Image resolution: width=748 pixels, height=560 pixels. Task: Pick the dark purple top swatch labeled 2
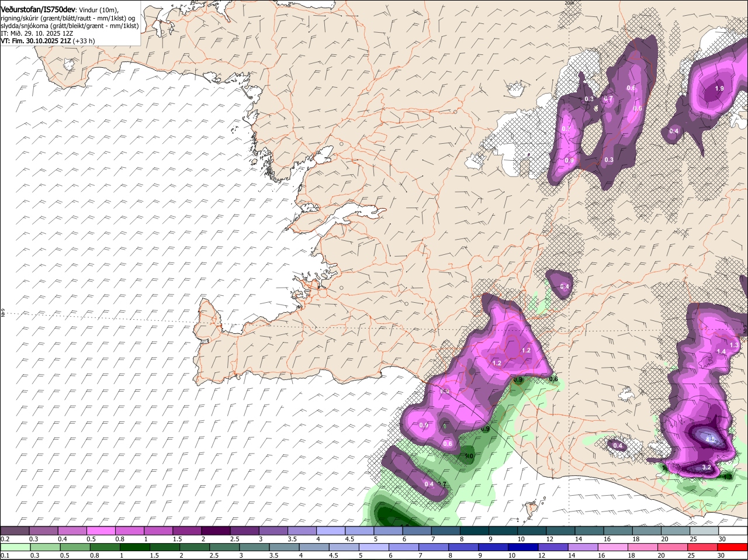pyautogui.click(x=216, y=530)
